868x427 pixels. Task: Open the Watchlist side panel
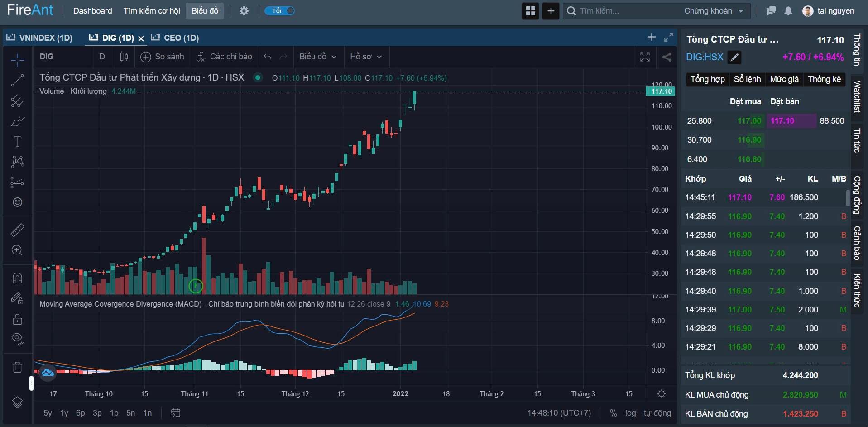857,96
